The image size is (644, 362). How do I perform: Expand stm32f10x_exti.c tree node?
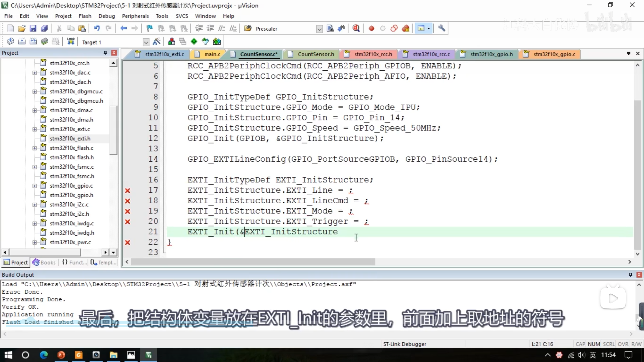coord(34,129)
